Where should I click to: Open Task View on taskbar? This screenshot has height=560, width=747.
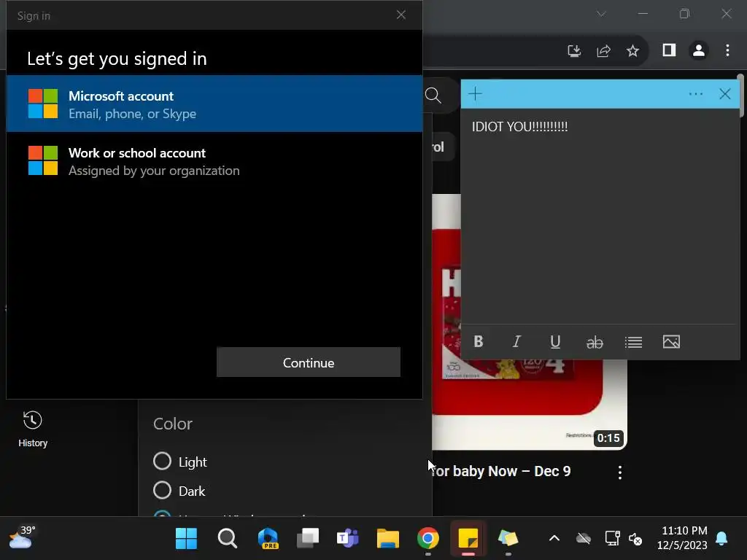coord(308,539)
